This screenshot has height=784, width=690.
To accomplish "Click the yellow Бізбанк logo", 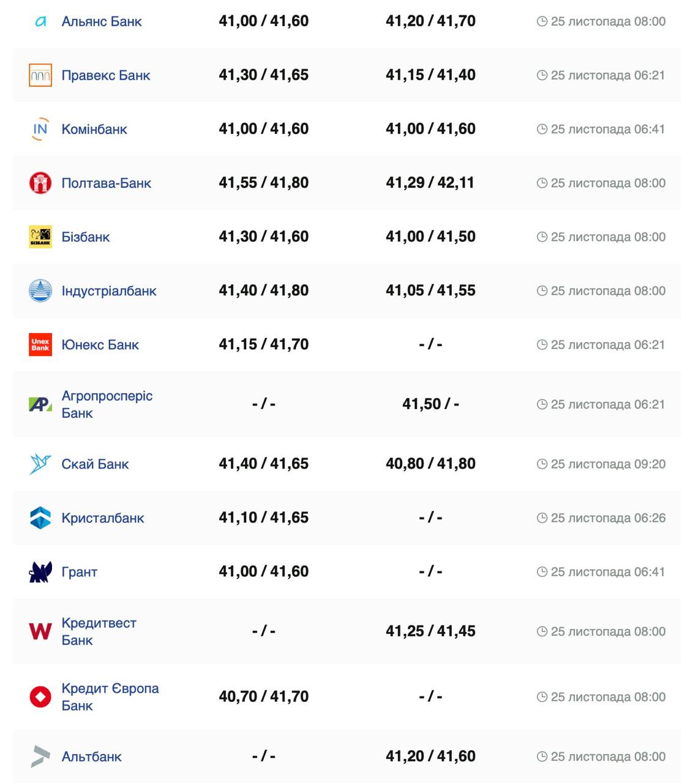I will click(40, 237).
